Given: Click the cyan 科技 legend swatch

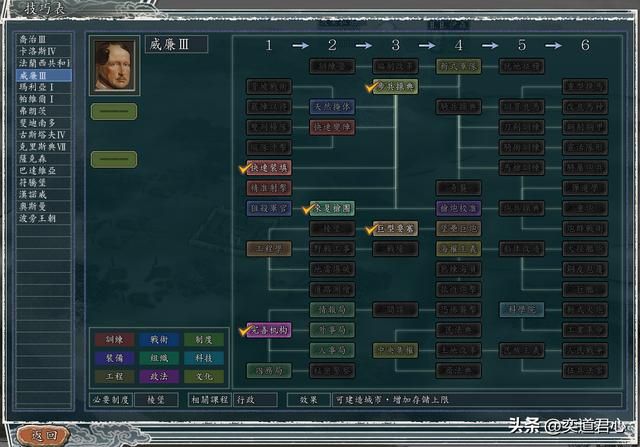Looking at the screenshot, I should [204, 358].
